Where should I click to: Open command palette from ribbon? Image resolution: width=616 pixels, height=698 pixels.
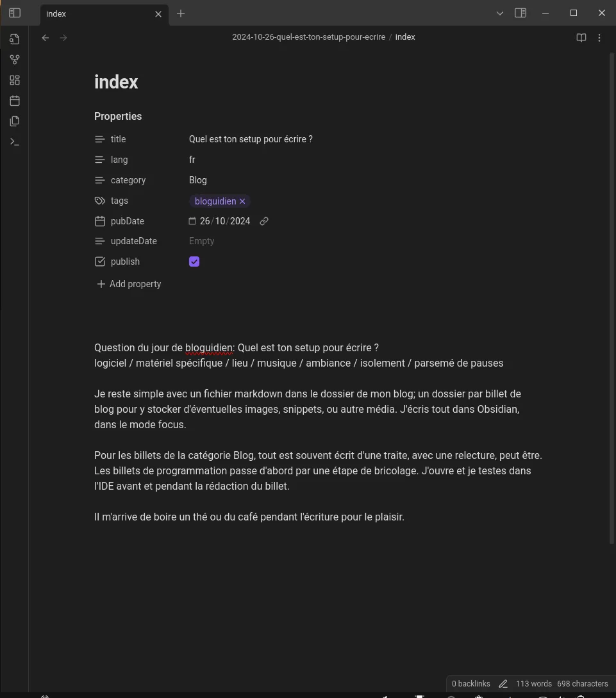click(x=15, y=142)
